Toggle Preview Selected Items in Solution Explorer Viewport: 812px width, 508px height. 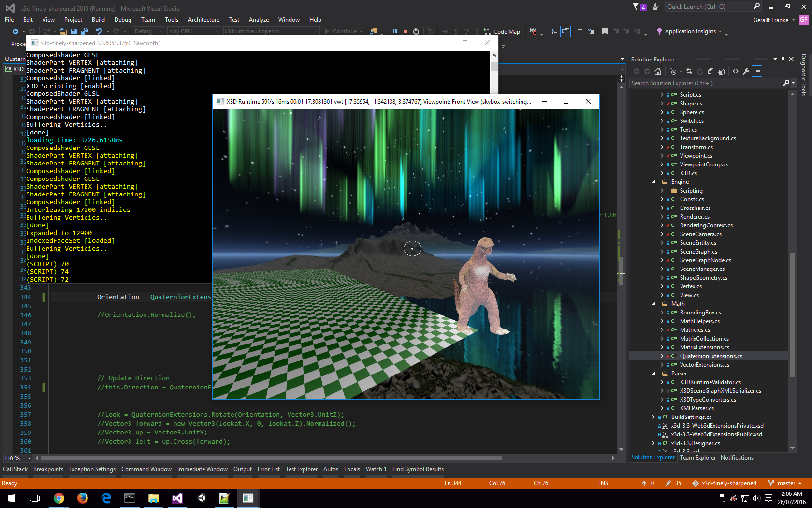757,71
